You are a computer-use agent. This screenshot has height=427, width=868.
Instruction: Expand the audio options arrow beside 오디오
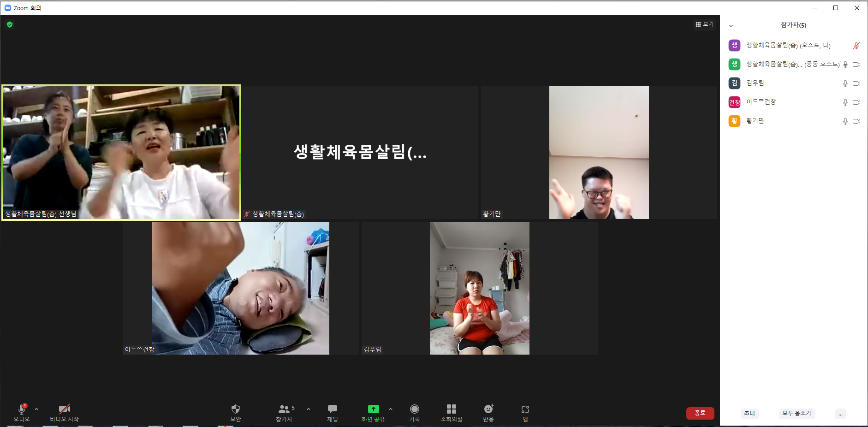[36, 409]
